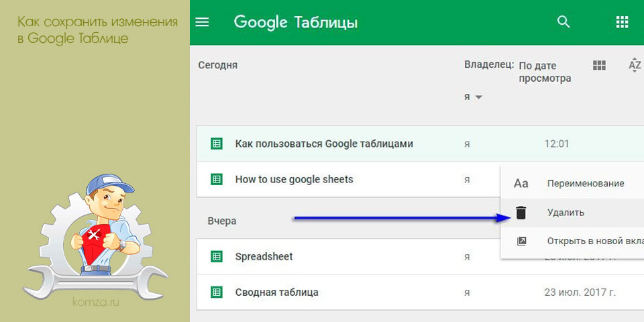Image resolution: width=644 pixels, height=322 pixels.
Task: Click the search magnifier icon
Action: click(563, 21)
